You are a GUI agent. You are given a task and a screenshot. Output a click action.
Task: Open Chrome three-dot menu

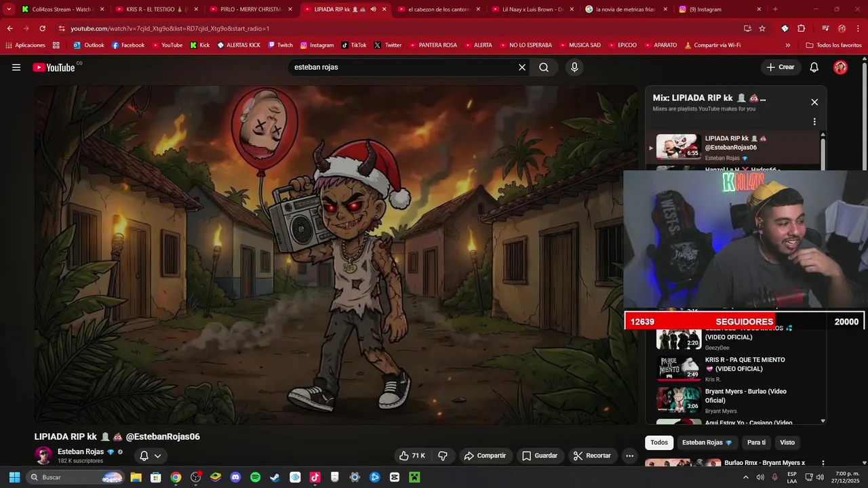858,28
